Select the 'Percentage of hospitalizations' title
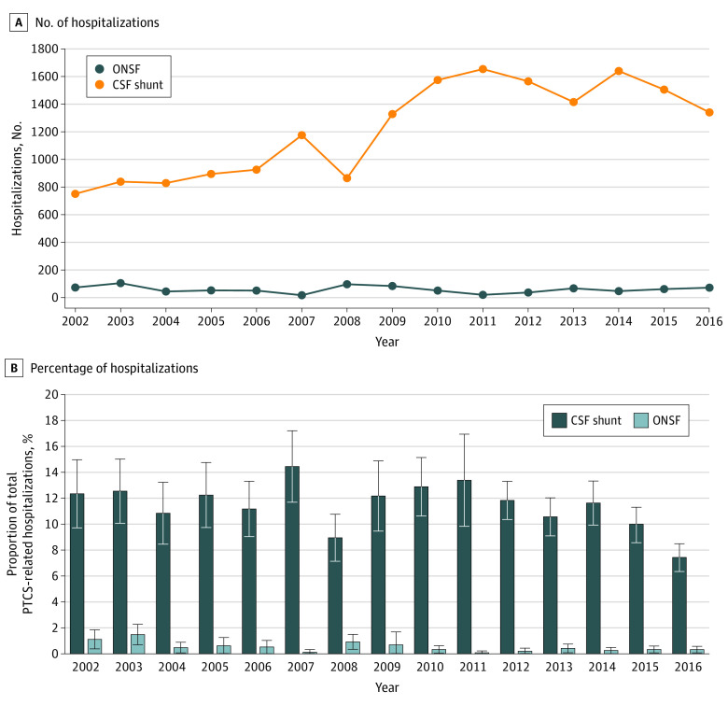 click(114, 368)
